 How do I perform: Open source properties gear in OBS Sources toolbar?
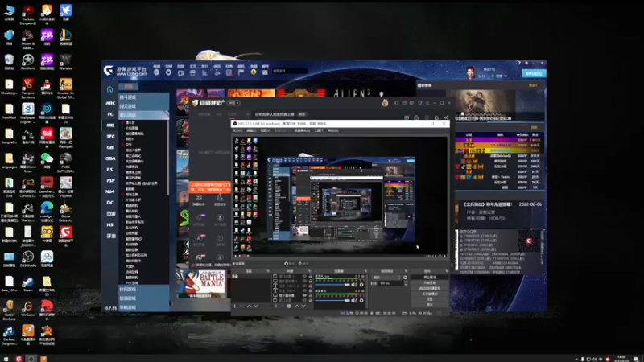[289, 306]
